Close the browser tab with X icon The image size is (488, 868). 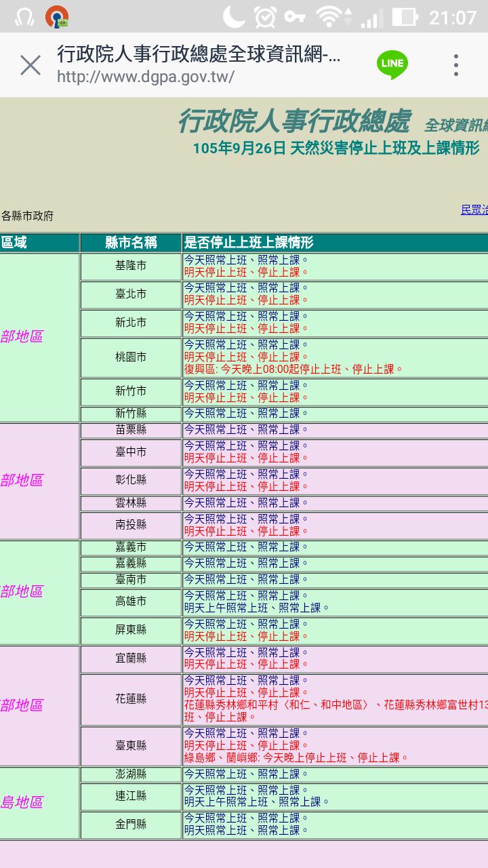click(30, 65)
